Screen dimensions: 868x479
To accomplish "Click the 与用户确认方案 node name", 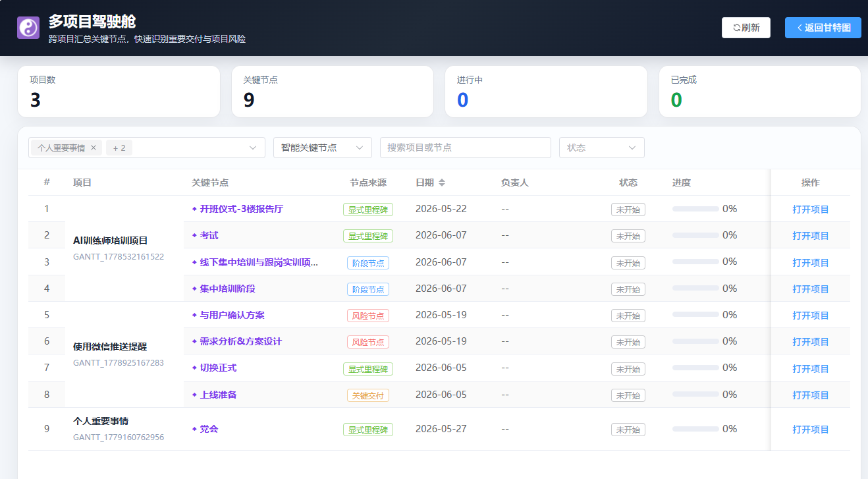I will (232, 315).
